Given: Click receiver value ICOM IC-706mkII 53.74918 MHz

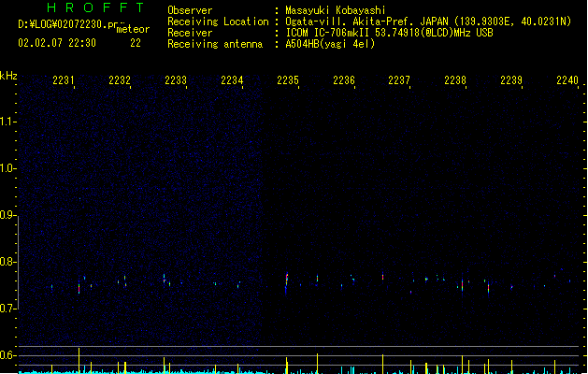Looking at the screenshot, I should click(x=389, y=33).
